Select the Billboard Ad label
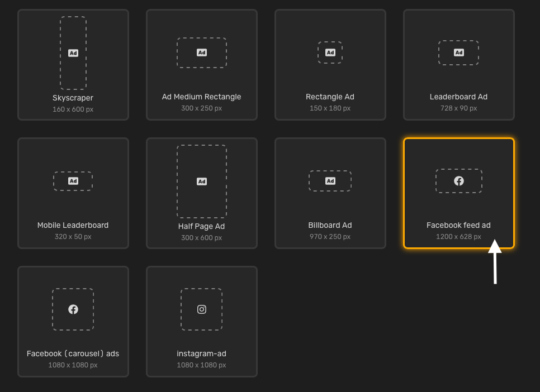 coord(330,226)
